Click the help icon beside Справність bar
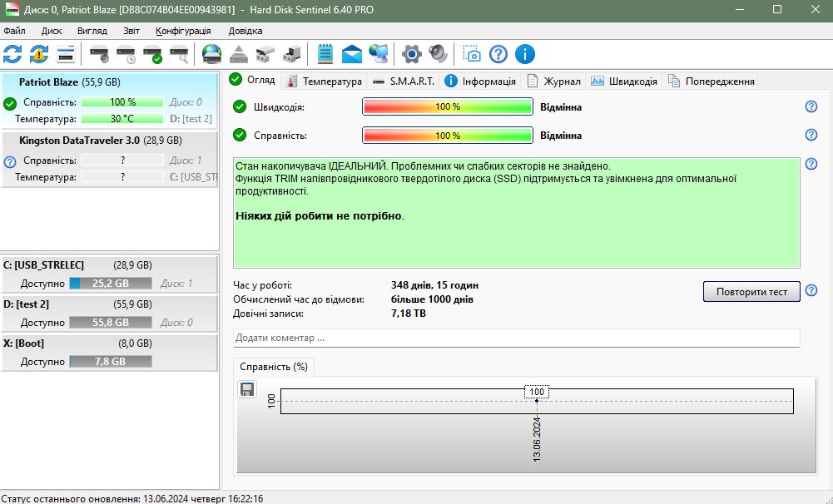 [811, 135]
